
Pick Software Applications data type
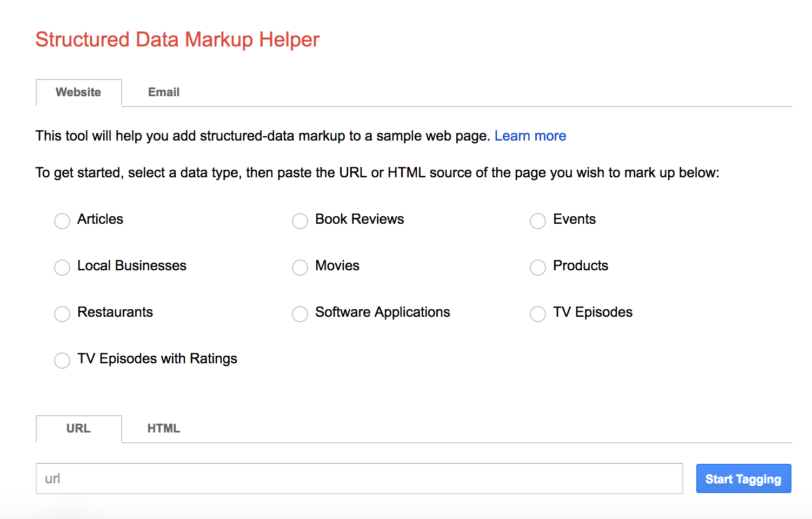(300, 314)
